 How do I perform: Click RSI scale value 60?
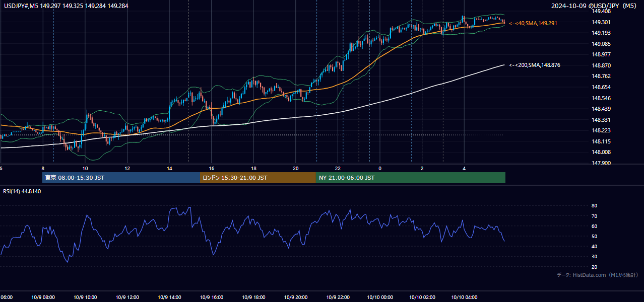pyautogui.click(x=594, y=226)
